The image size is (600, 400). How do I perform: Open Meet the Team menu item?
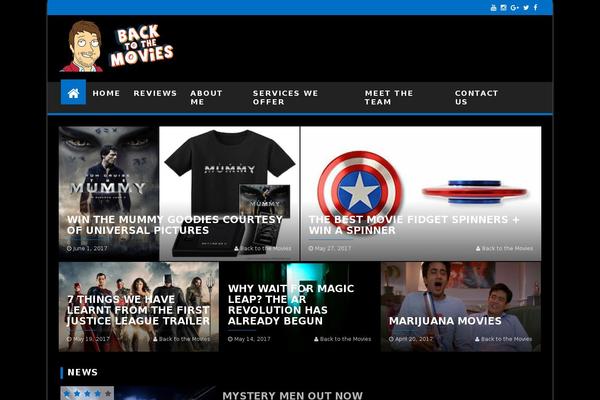[x=389, y=97]
